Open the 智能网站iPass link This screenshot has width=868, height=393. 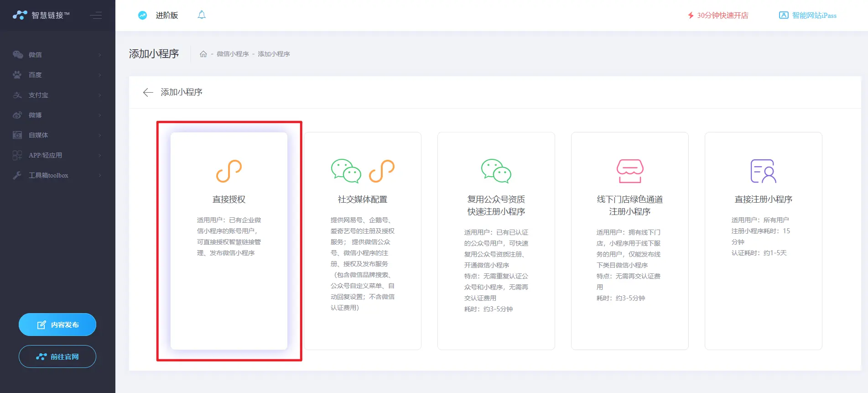(x=808, y=16)
